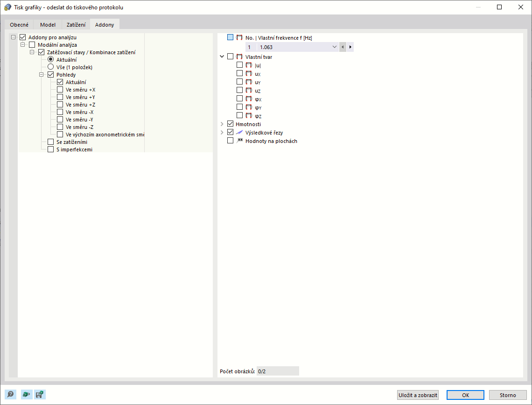Check the Ve směru +Y checkbox

pyautogui.click(x=60, y=97)
